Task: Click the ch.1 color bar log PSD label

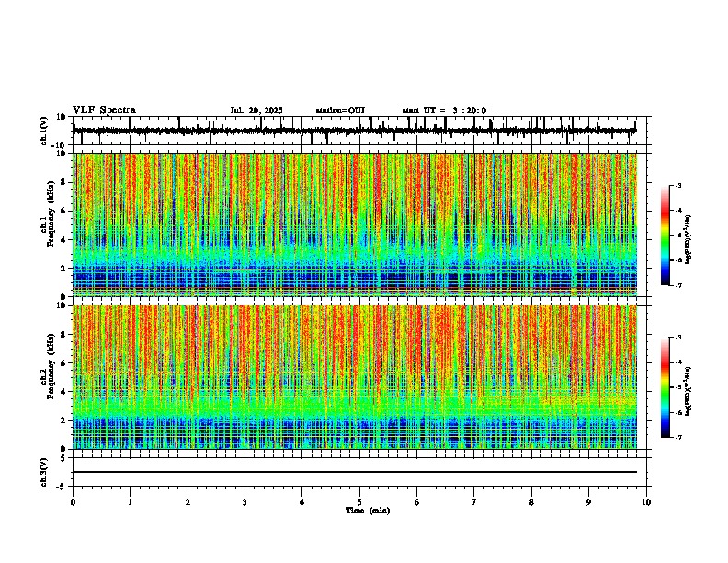Action: pos(688,239)
